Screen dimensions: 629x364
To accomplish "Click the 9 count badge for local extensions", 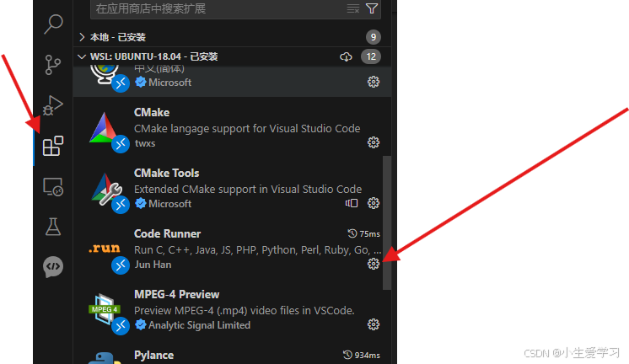I will (373, 37).
